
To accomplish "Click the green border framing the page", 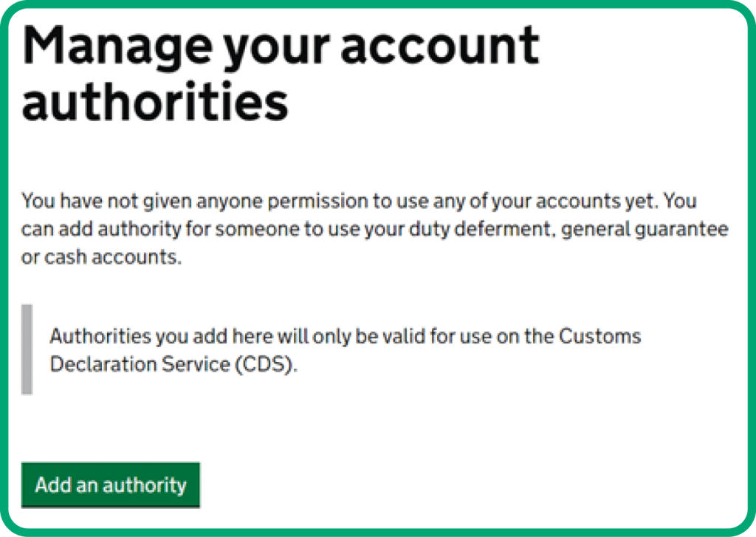I will click(x=378, y=7).
